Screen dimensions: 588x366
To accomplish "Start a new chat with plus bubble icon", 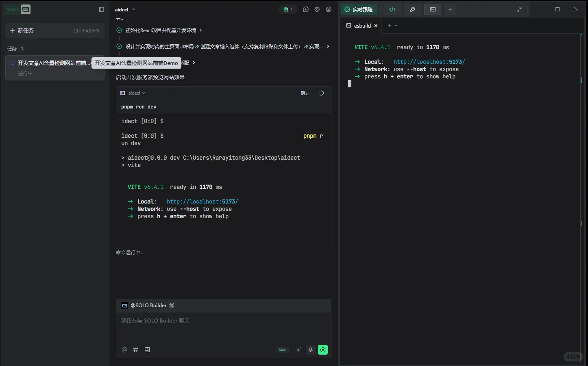I will coord(306,9).
